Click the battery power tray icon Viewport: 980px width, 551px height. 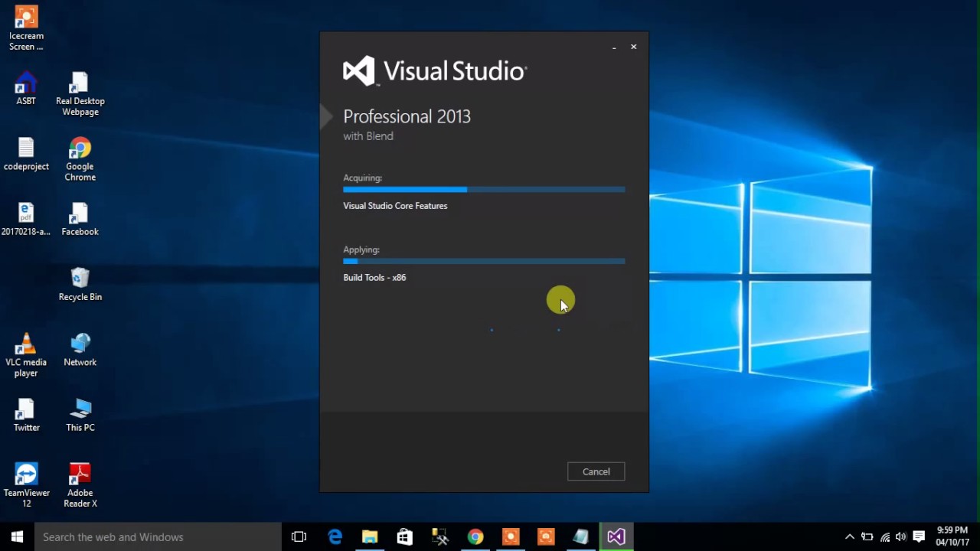point(867,537)
